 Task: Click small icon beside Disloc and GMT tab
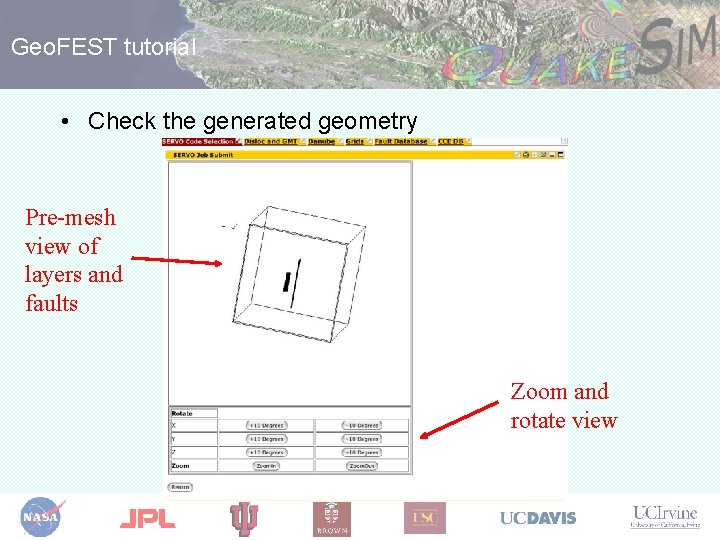(x=303, y=141)
